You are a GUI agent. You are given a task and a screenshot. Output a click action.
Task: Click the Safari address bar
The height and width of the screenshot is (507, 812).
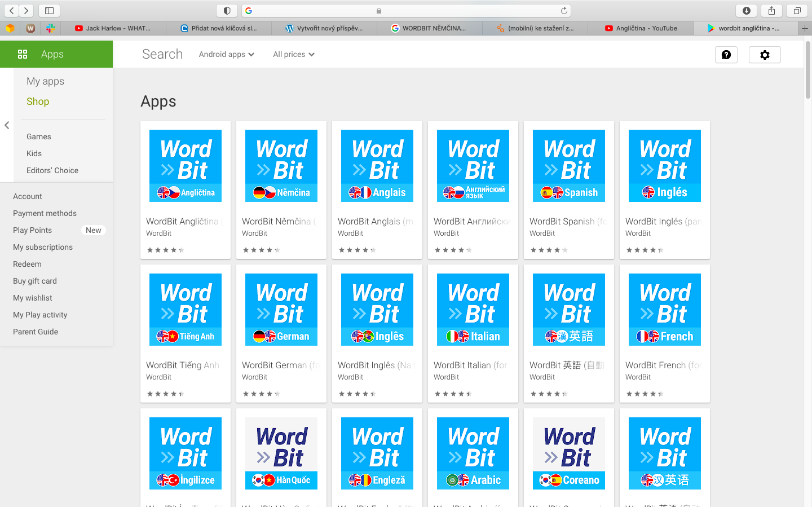406,11
